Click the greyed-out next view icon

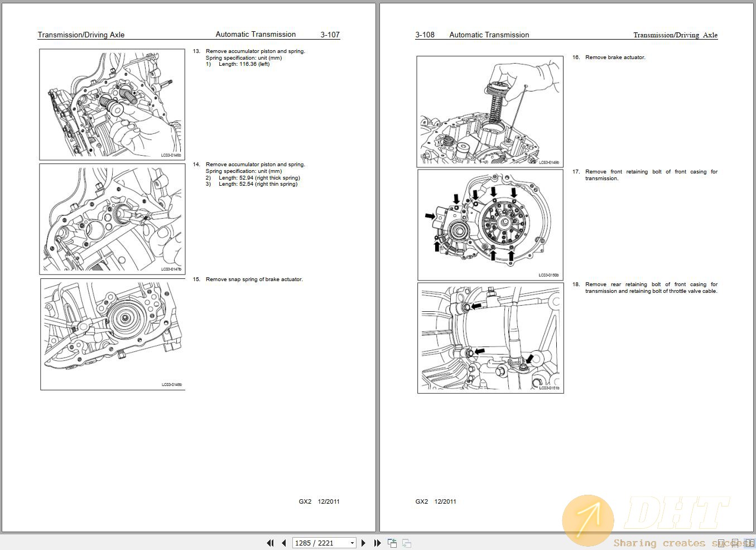point(407,543)
